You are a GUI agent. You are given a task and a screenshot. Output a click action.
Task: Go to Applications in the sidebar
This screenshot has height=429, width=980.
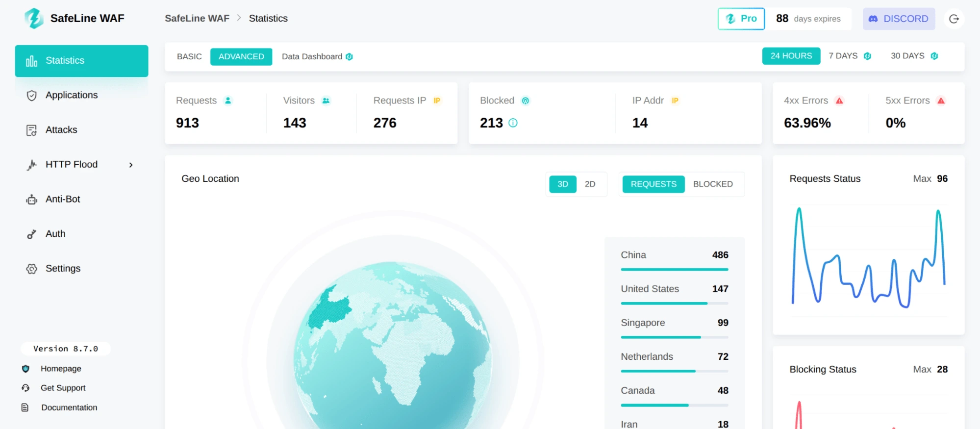coord(81,96)
